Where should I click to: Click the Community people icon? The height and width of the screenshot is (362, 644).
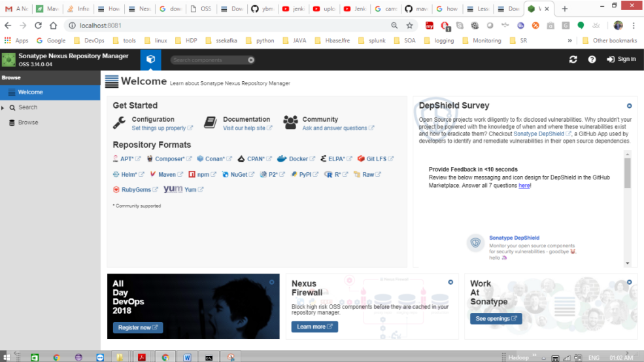290,122
